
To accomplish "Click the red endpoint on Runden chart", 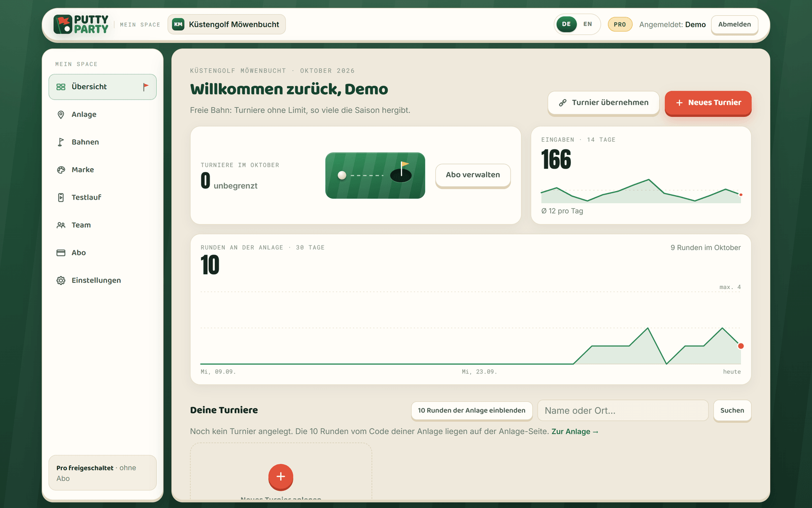I will pyautogui.click(x=740, y=346).
